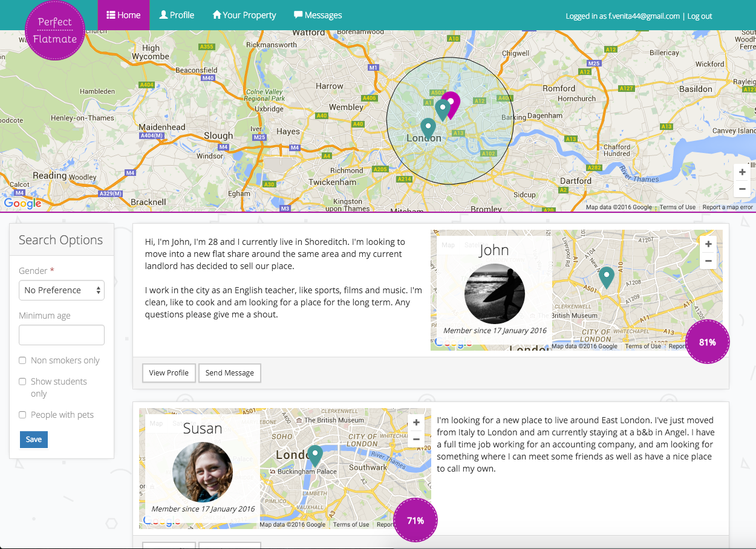Click the Your Property house icon
Image resolution: width=756 pixels, height=549 pixels.
[217, 15]
